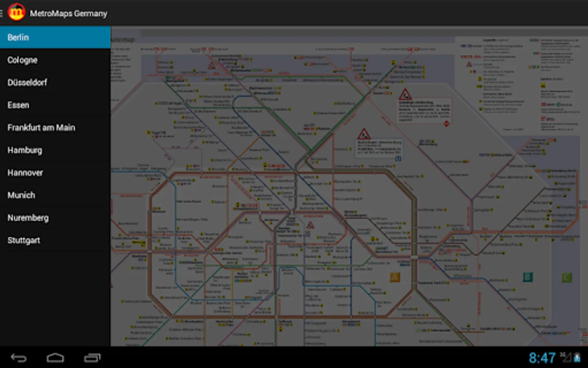This screenshot has height=368, width=588.
Task: Open Frankfurt am Main map
Action: coord(55,128)
